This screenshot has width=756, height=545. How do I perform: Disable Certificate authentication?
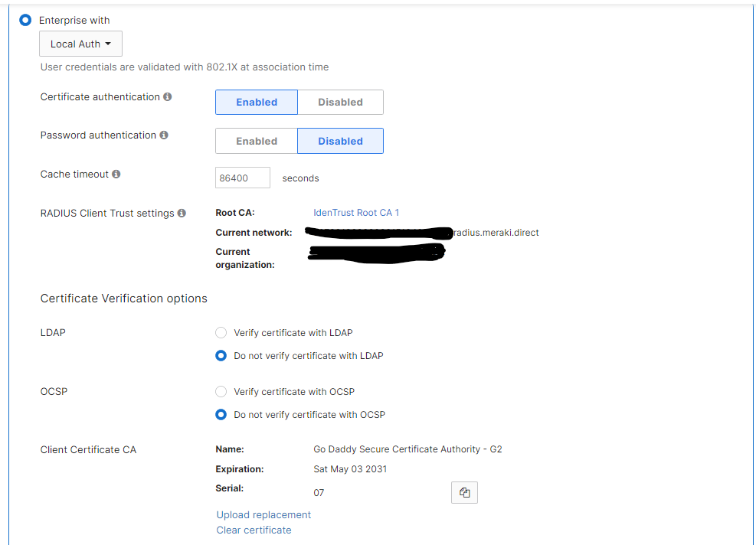(340, 103)
